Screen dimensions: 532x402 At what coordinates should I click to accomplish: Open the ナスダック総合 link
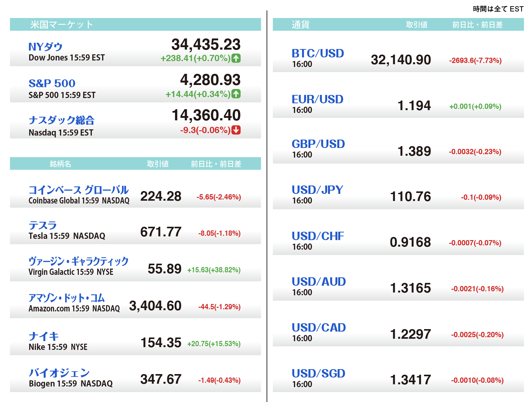point(61,120)
